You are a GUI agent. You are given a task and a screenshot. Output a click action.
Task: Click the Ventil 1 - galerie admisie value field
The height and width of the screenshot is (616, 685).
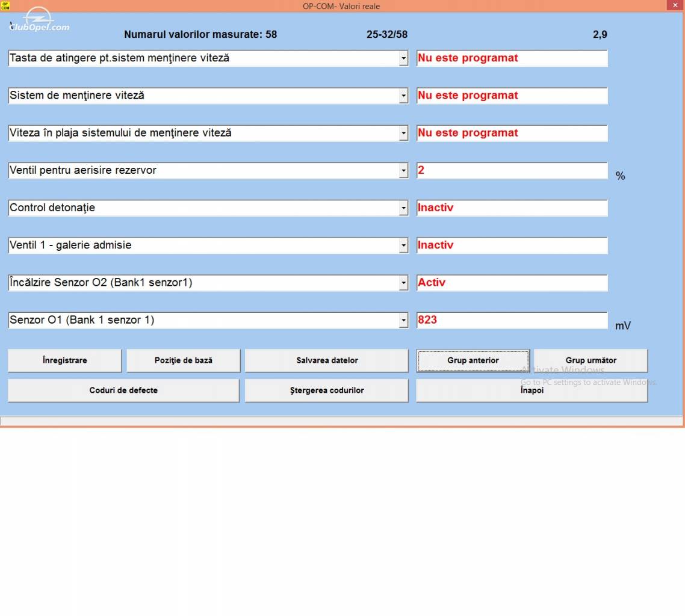512,246
